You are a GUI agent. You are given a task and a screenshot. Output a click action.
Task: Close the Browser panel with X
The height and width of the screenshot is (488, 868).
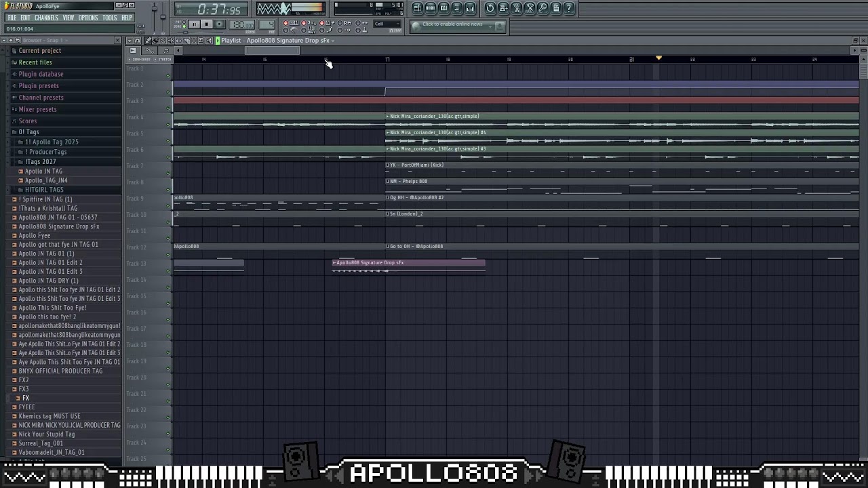pyautogui.click(x=117, y=40)
